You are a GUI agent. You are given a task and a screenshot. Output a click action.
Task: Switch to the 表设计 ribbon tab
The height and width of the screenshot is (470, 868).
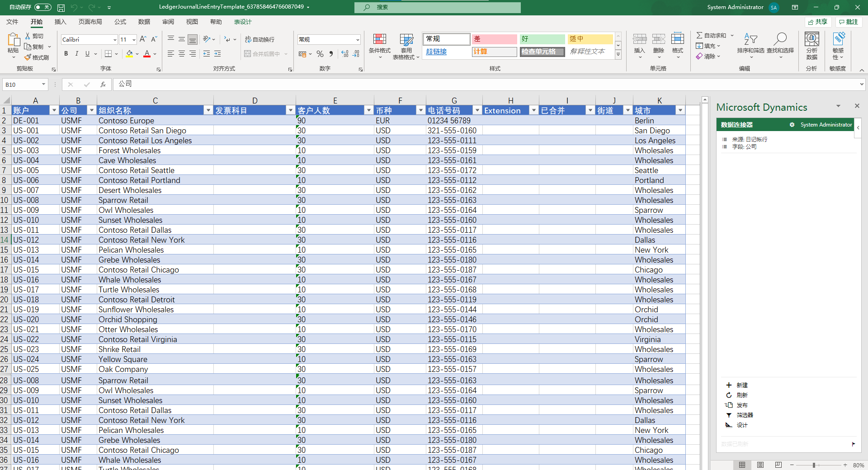[243, 22]
